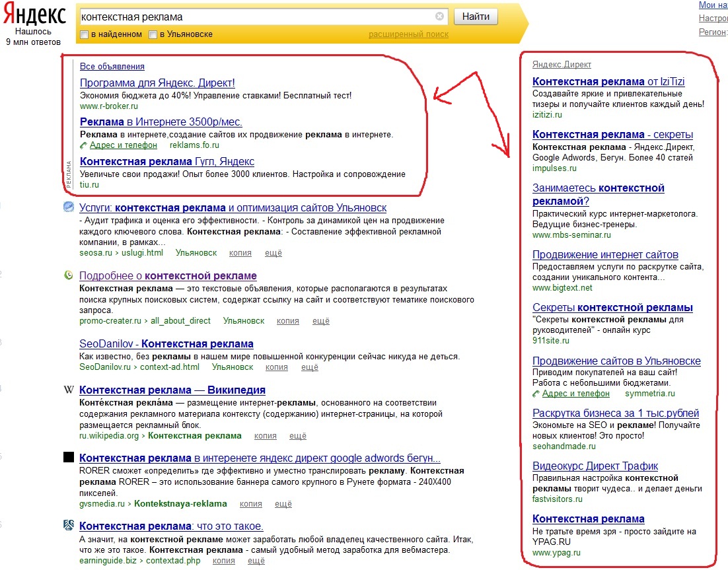Open 'Контекстная реклама — Википедия' result
728x570 pixels.
click(x=172, y=390)
